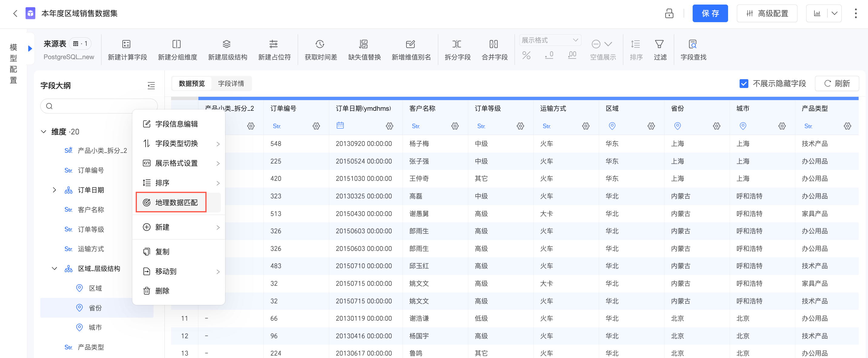Open the 展示格式 dropdown
This screenshot has width=868, height=358.
[x=550, y=40]
